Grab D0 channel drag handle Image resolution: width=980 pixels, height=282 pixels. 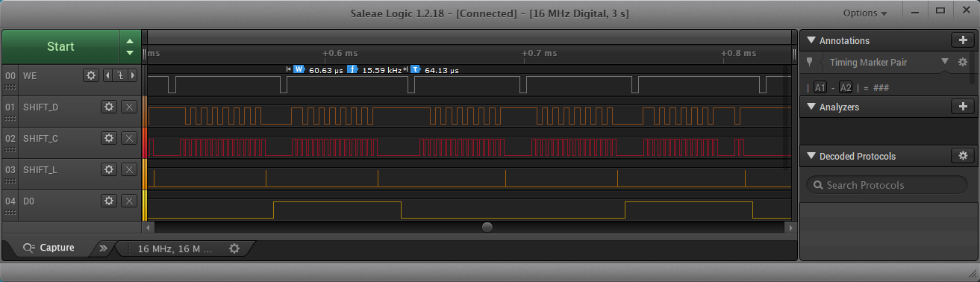(x=10, y=213)
